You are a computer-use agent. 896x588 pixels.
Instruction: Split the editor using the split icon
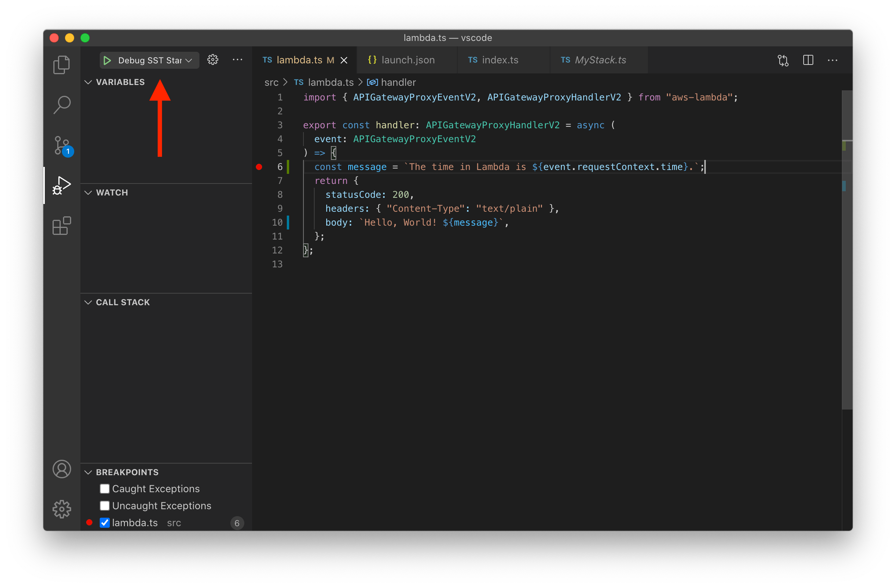point(808,60)
